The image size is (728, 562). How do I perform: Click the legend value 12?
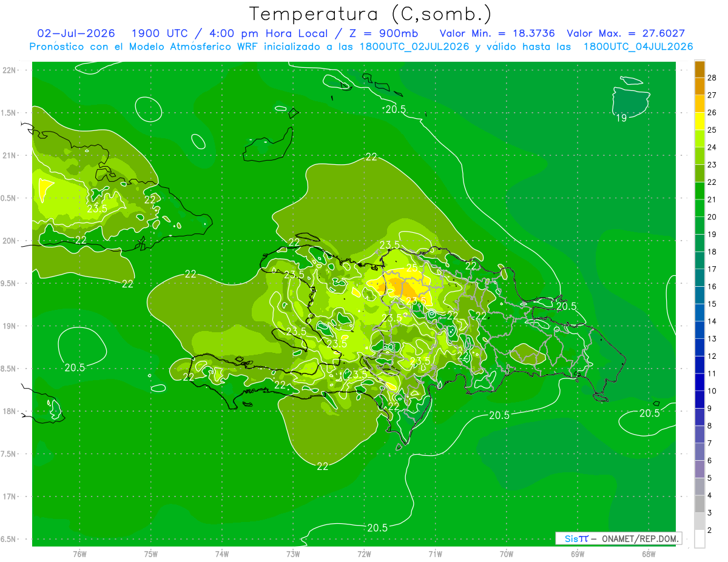tap(712, 356)
